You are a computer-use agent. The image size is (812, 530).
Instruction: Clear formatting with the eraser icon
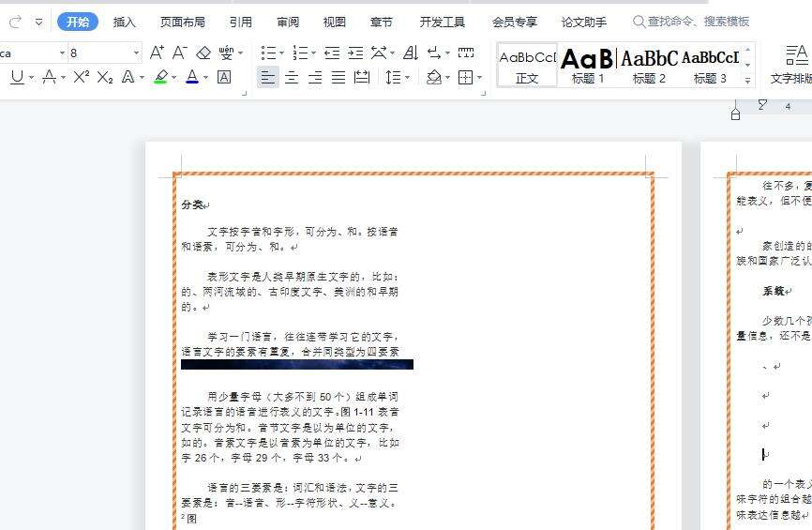203,53
